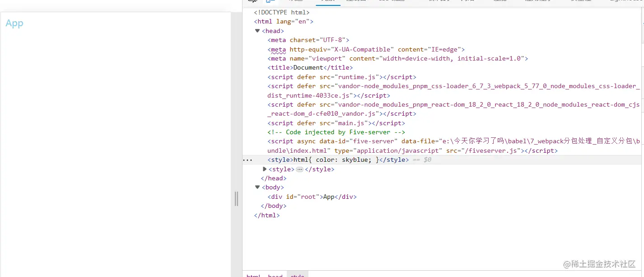Click the "width=device-width, initial-scale=1.0" value
644x277 pixels.
point(453,58)
